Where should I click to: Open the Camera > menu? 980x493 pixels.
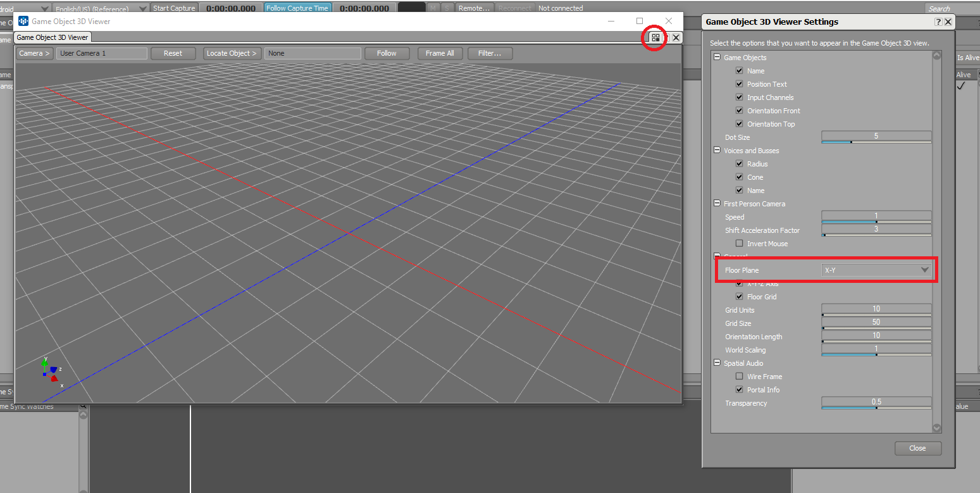[34, 54]
